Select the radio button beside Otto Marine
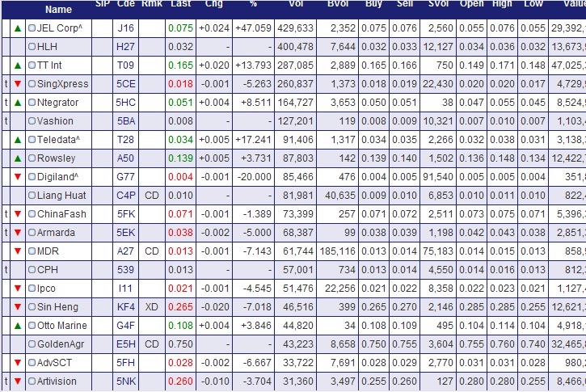 point(32,326)
